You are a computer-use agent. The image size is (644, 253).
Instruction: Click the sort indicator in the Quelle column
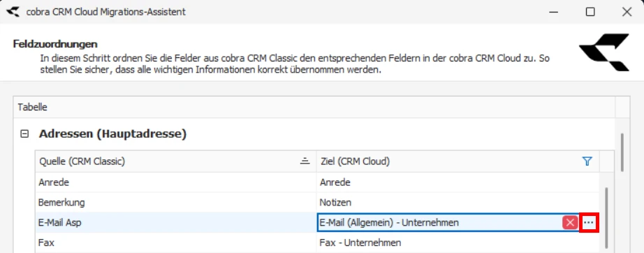click(x=305, y=161)
